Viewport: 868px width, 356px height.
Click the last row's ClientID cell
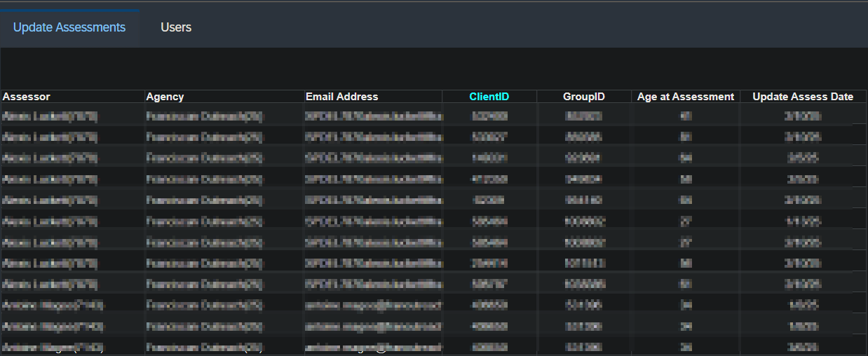click(489, 347)
